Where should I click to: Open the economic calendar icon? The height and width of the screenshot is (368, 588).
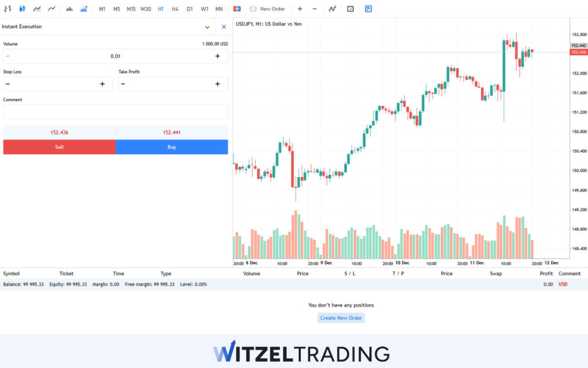pyautogui.click(x=350, y=9)
